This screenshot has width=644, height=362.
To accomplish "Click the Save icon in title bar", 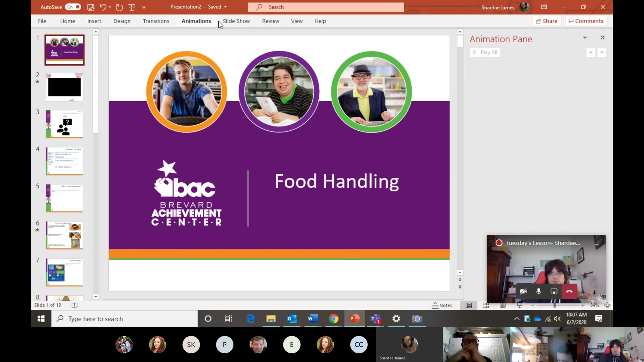I will point(91,7).
